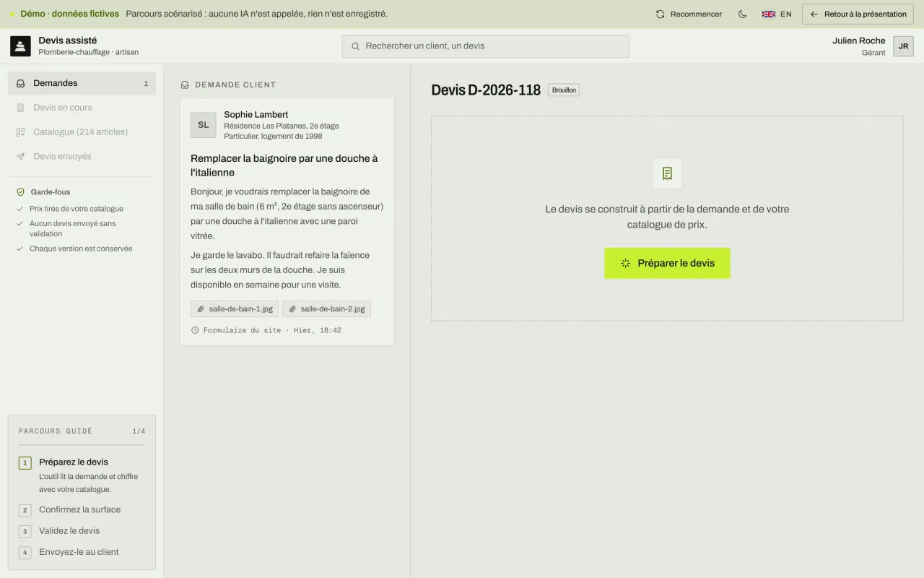Click the Devis assisté app logo icon
Viewport: 924px width, 578px height.
click(x=20, y=46)
